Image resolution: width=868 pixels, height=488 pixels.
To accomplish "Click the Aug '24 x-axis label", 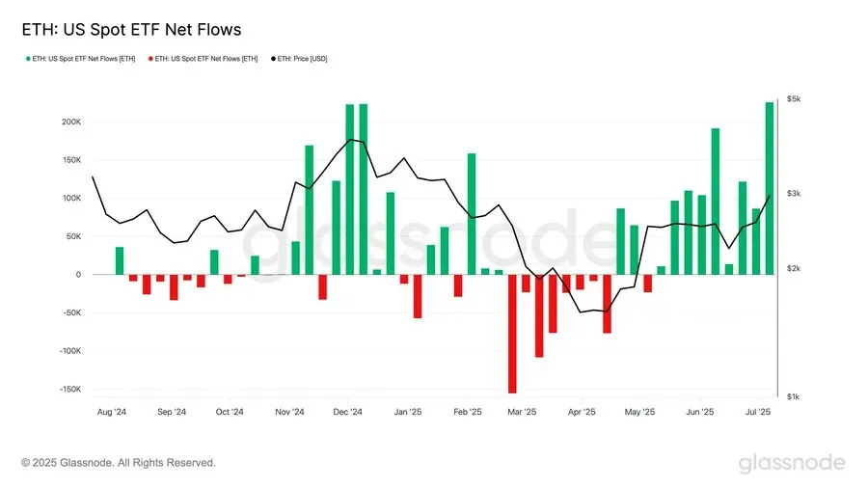I will pyautogui.click(x=112, y=412).
